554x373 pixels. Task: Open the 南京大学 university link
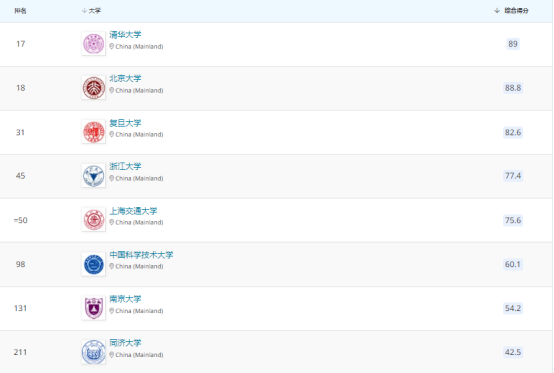(125, 299)
